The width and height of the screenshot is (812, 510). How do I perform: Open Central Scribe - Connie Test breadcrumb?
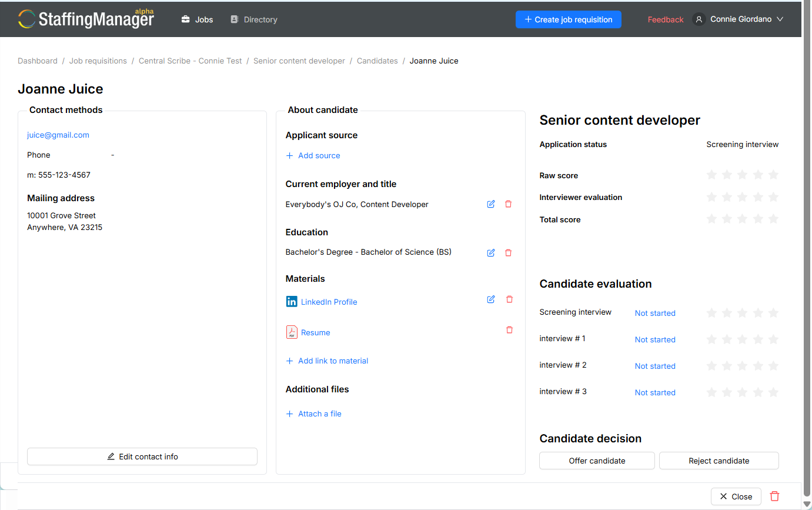191,61
